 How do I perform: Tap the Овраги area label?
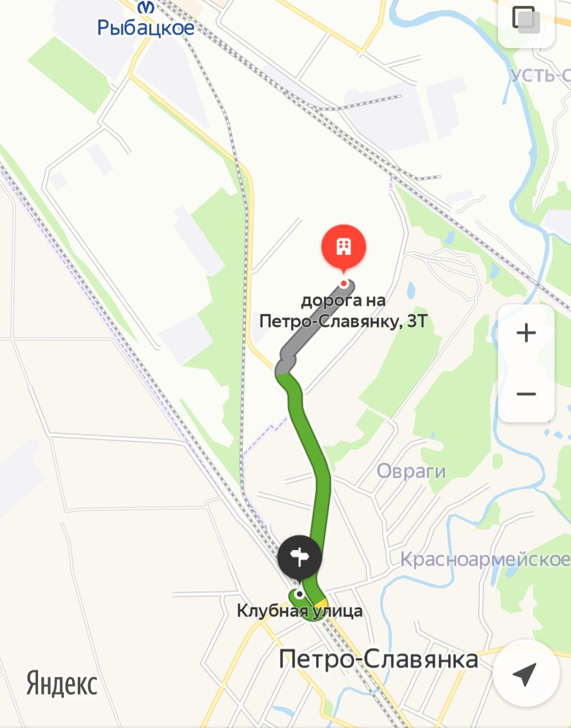pos(411,471)
